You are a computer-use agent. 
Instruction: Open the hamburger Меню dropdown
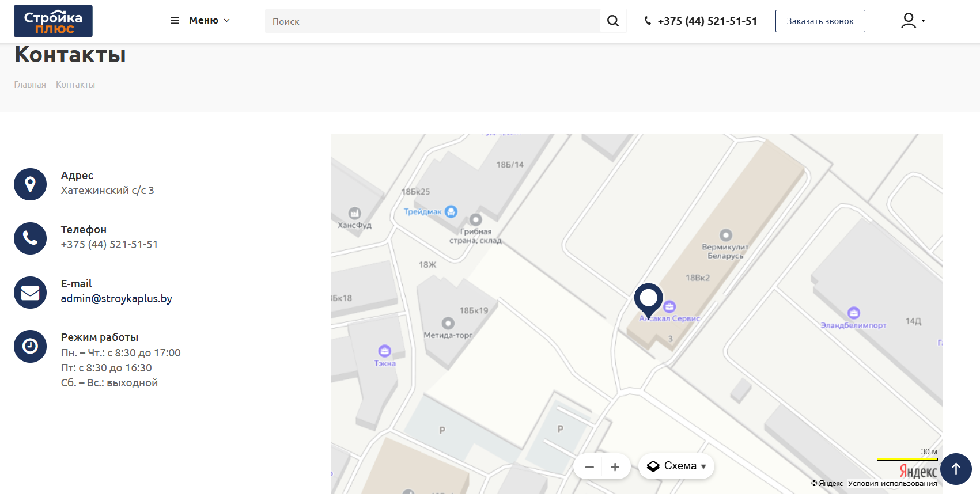[200, 21]
